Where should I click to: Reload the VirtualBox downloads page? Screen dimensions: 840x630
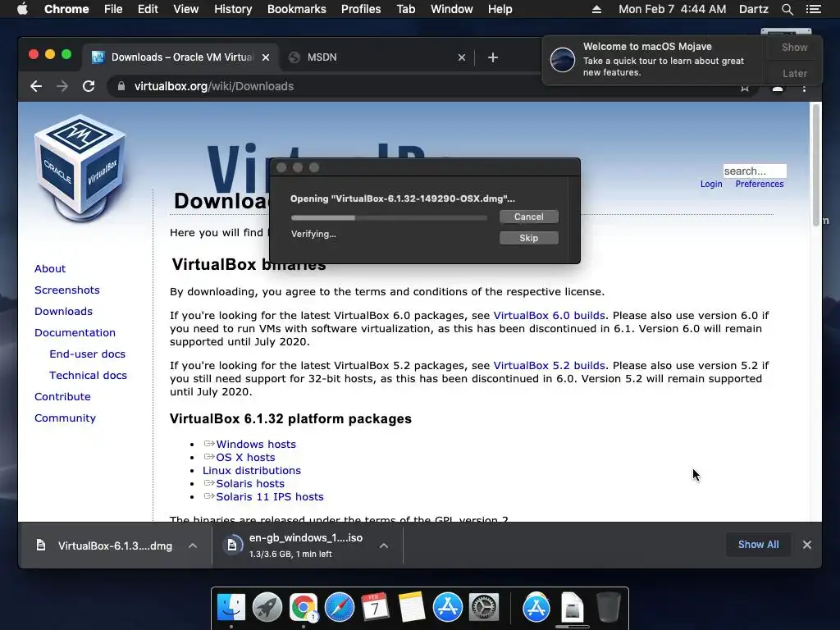click(x=89, y=86)
